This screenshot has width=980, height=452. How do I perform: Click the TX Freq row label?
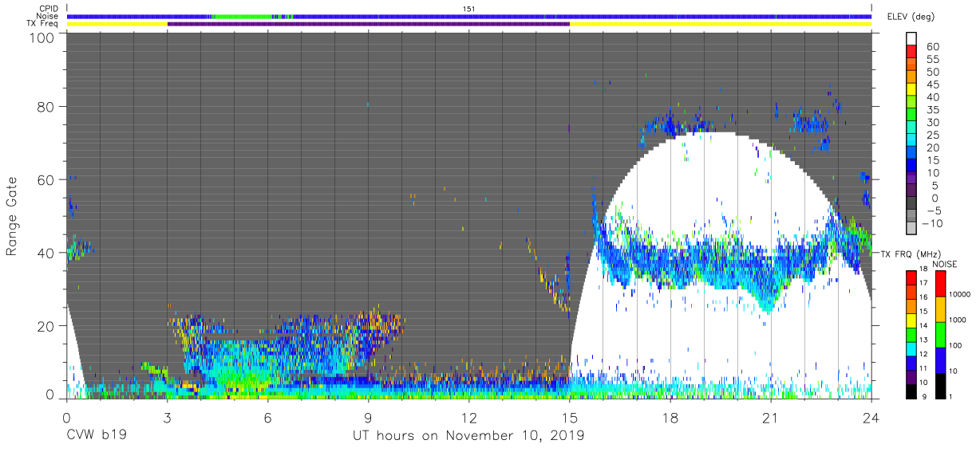44,24
